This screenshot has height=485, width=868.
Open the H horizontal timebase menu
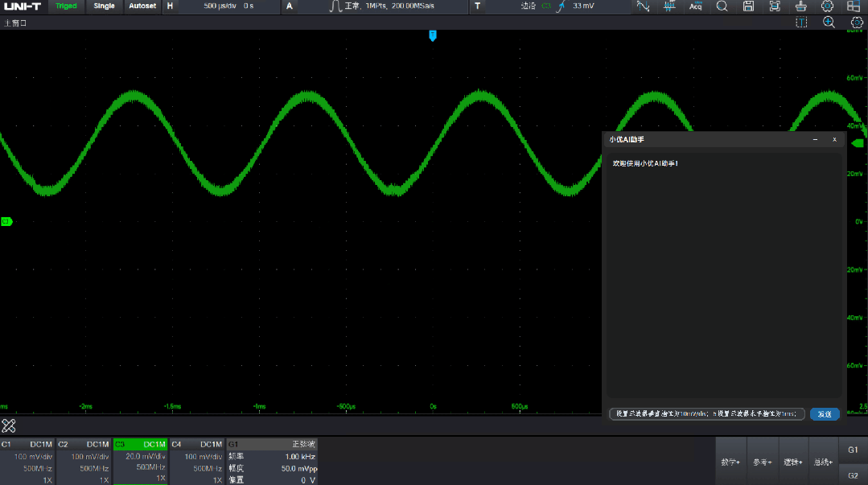(x=170, y=6)
